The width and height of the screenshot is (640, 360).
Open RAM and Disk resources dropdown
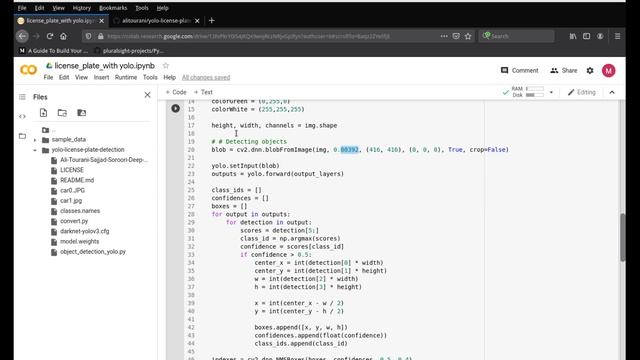click(551, 93)
